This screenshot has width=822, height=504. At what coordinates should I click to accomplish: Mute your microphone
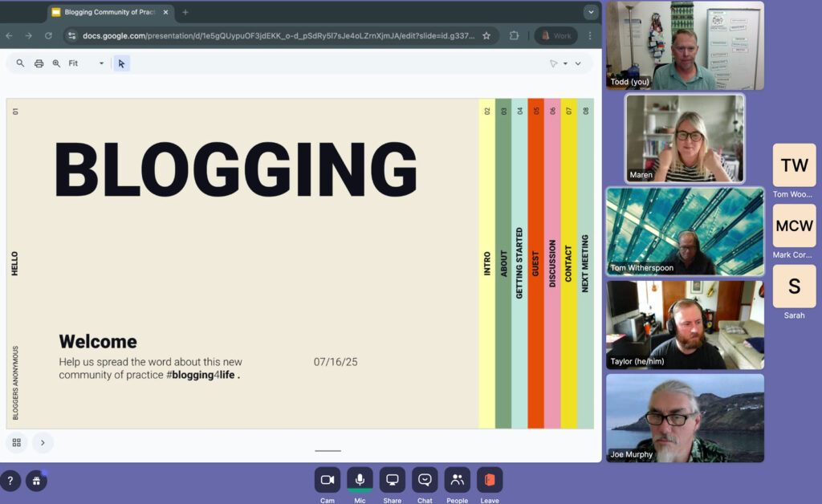360,479
